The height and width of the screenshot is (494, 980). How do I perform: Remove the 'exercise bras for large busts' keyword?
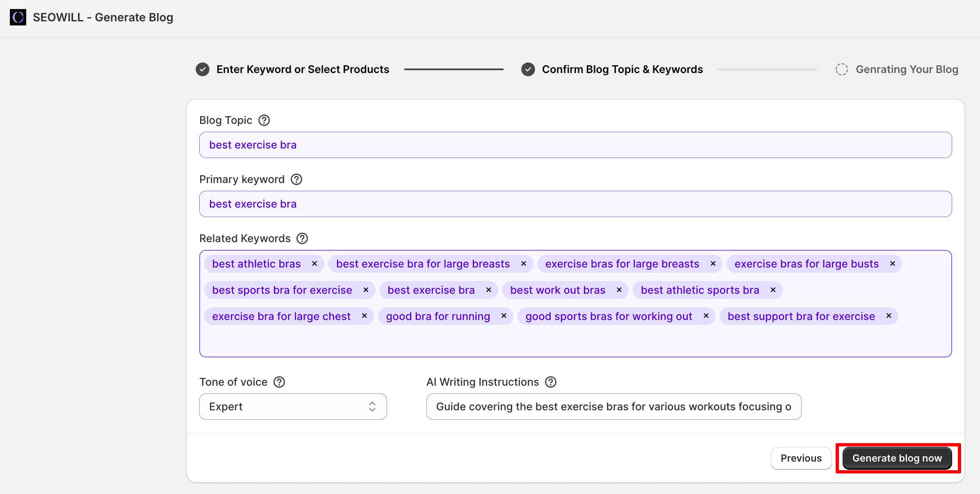(892, 263)
